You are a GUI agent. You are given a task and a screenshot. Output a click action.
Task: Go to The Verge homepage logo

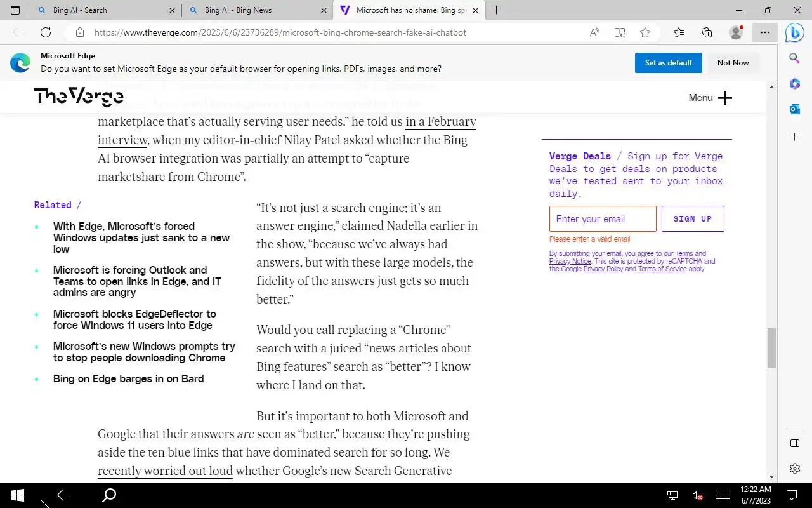[79, 97]
